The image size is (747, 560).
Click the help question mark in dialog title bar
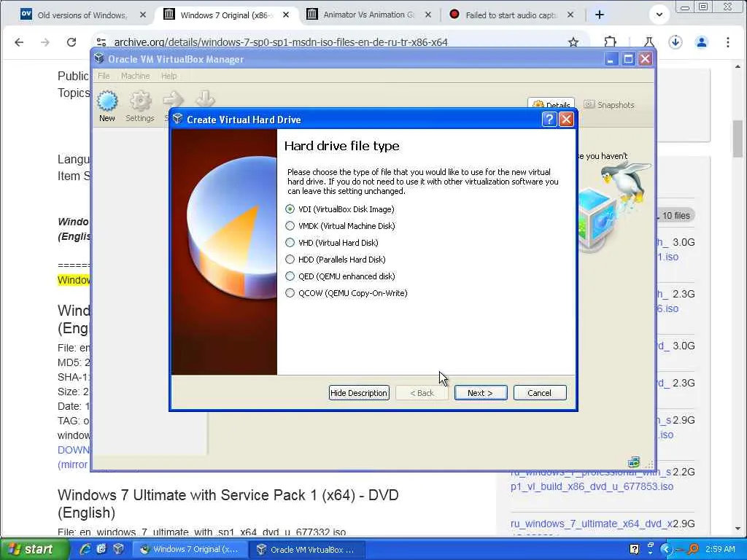(549, 119)
